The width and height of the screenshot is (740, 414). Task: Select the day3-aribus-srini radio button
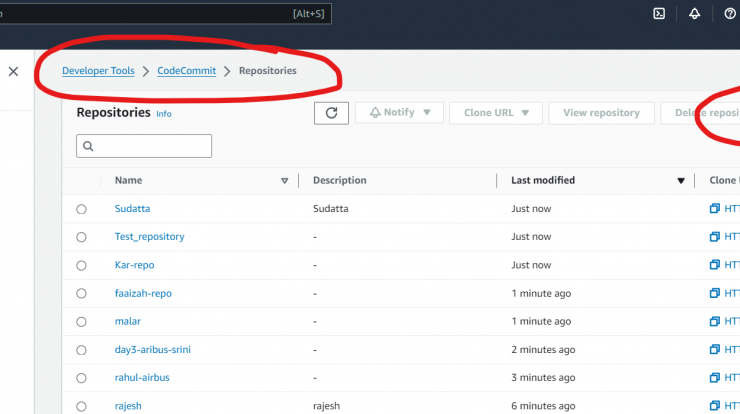tap(81, 350)
